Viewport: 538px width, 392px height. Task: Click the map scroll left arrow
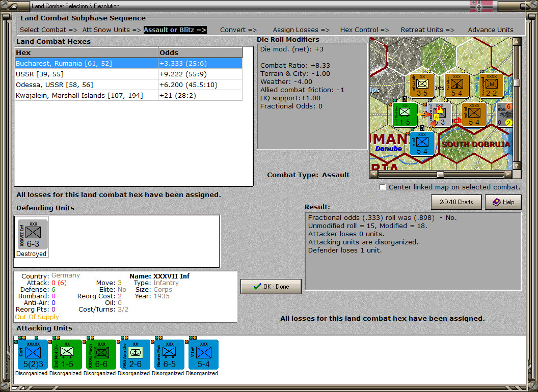pyautogui.click(x=374, y=174)
